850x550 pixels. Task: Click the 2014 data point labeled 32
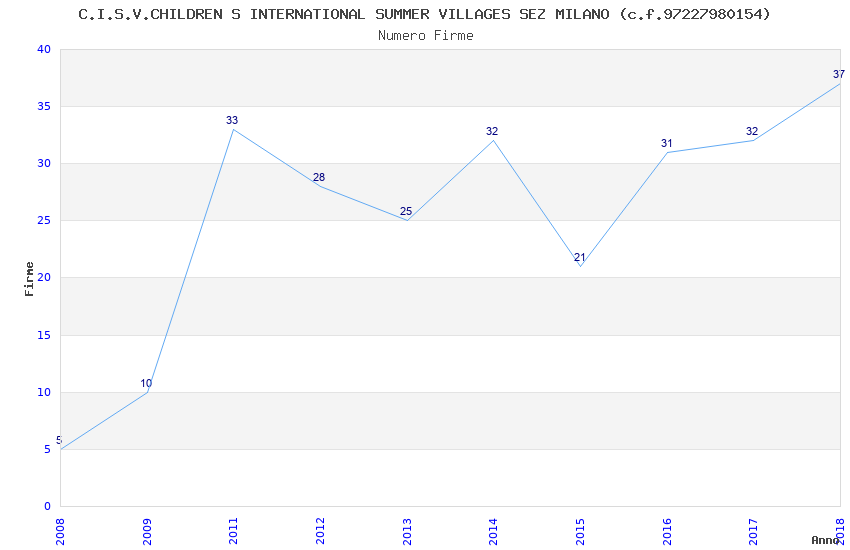[x=493, y=140]
